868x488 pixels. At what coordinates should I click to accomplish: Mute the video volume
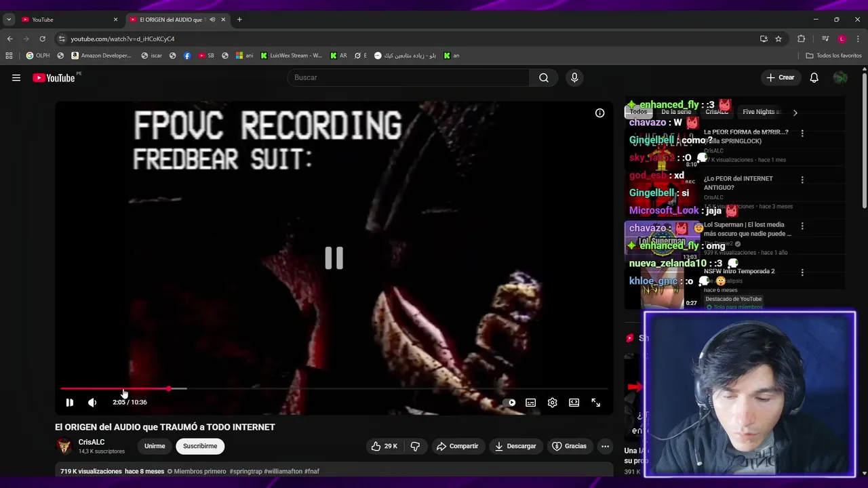(92, 403)
